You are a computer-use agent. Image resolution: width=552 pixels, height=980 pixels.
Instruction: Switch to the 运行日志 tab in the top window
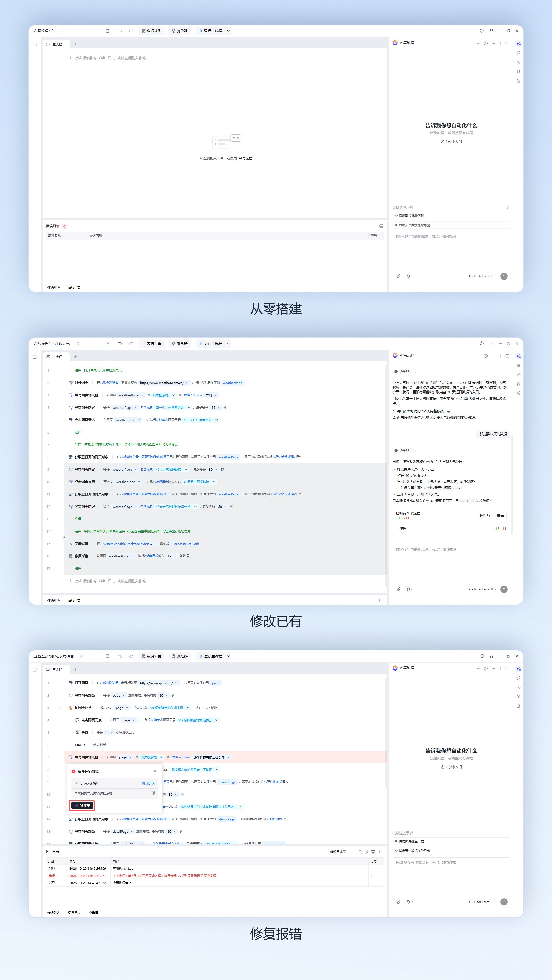point(74,287)
